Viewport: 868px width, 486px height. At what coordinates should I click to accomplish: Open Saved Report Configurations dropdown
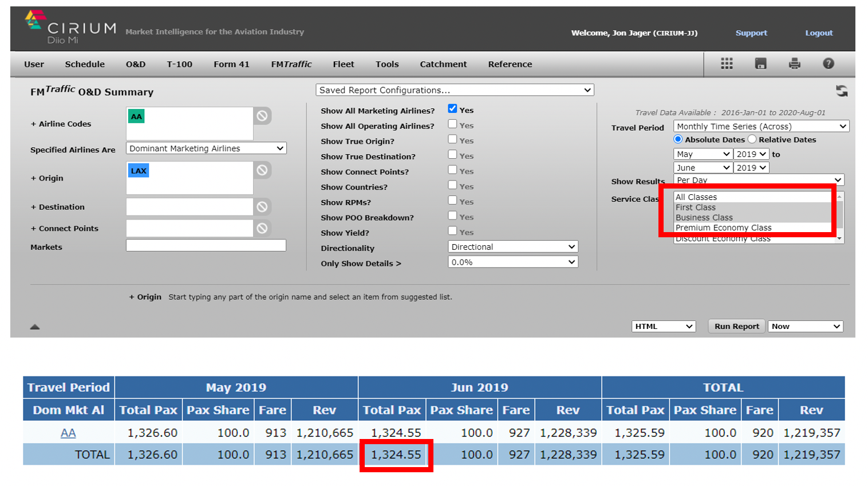tap(455, 90)
